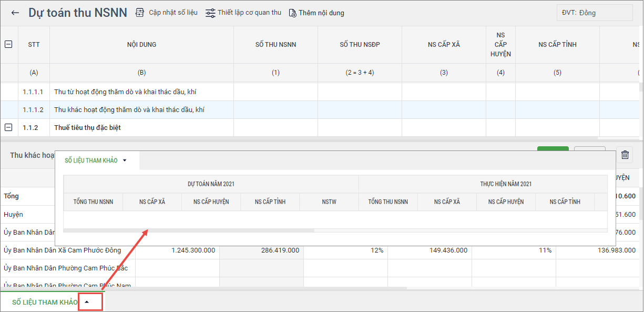The width and height of the screenshot is (644, 312).
Task: Collapse popup Số liệu tham khảo dropdown arrow
Action: (x=125, y=160)
